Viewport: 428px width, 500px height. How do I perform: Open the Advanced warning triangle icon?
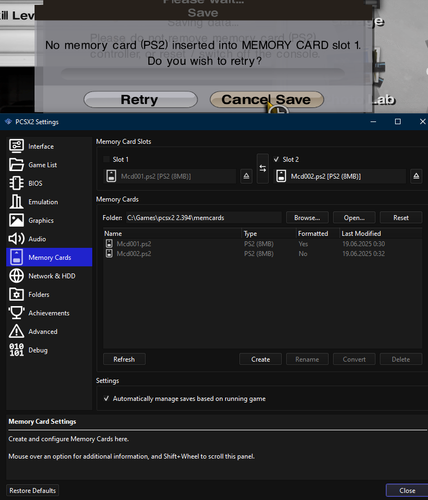click(16, 331)
